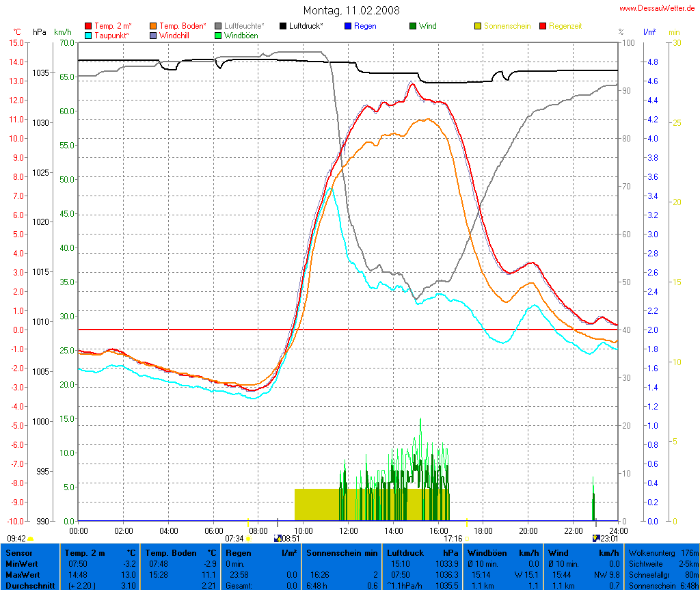
Task: Click the blue Regen legend square
Action: [348, 26]
